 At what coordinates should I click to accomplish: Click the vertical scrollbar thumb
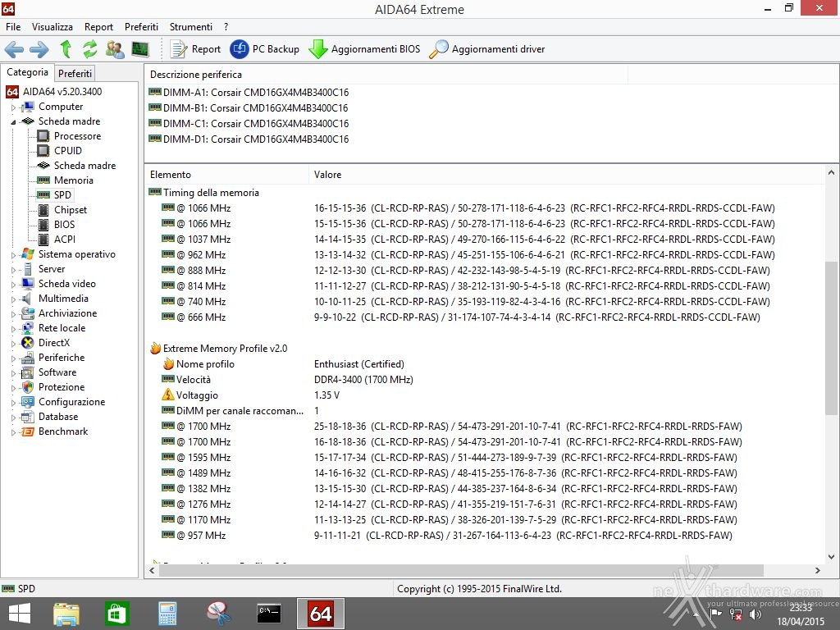click(831, 337)
